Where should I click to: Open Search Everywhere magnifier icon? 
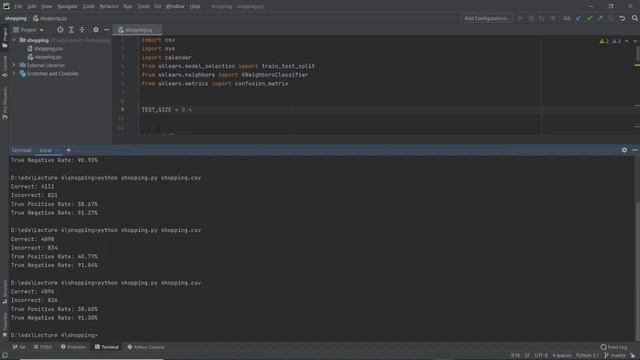[635, 18]
